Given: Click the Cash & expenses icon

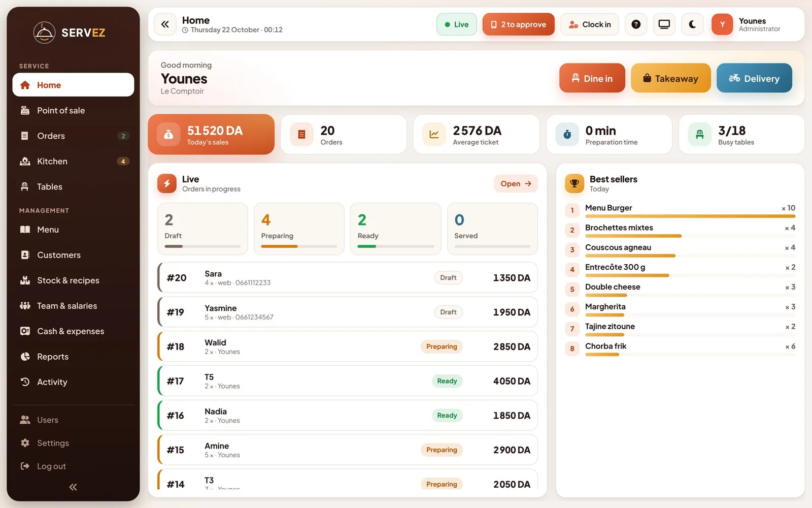Looking at the screenshot, I should 25,331.
